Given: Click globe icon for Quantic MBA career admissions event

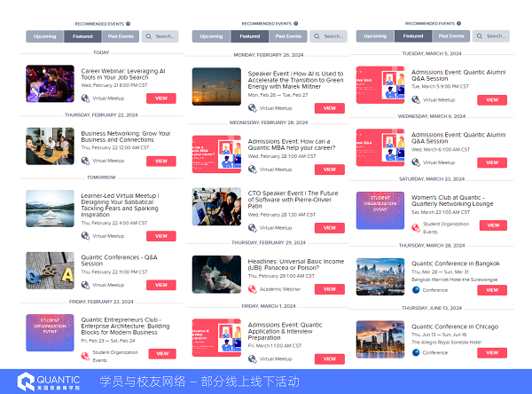Looking at the screenshot, I should point(252,169).
